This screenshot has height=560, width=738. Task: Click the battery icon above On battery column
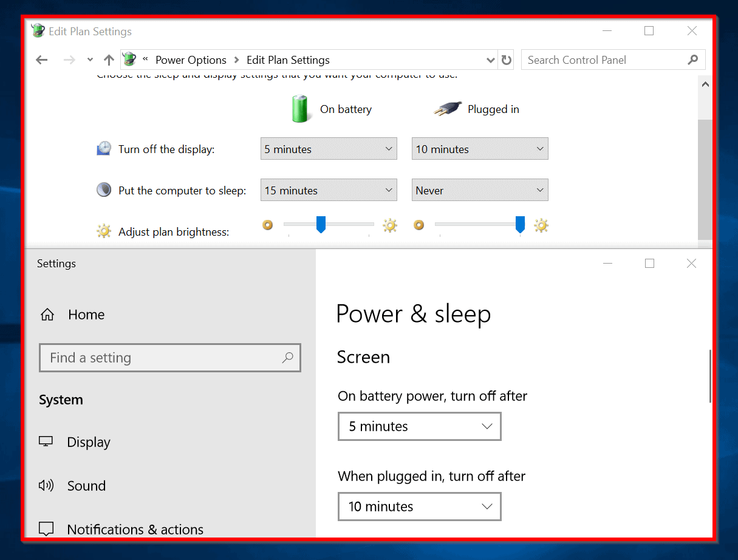301,109
